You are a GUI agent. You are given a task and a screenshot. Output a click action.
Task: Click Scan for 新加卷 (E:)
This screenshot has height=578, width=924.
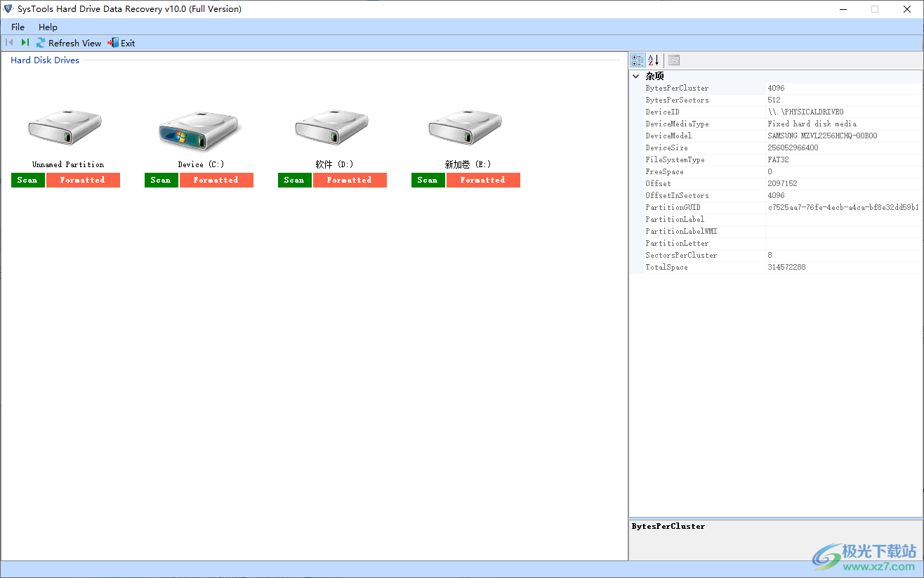428,180
